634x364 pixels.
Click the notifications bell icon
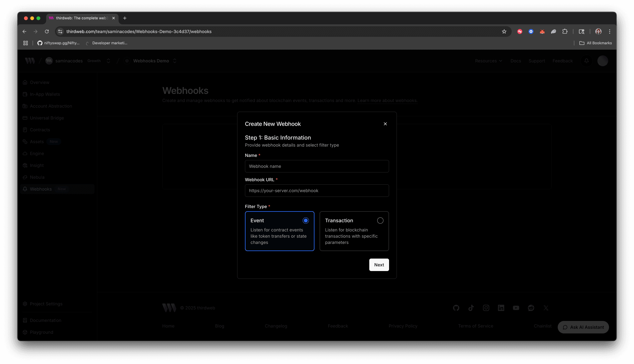tap(586, 61)
